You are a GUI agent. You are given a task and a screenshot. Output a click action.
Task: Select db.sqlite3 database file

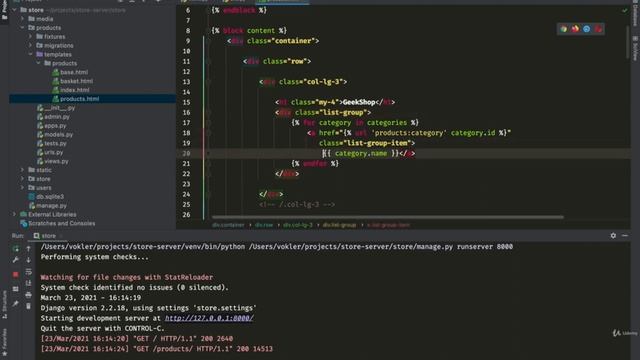(x=46, y=197)
